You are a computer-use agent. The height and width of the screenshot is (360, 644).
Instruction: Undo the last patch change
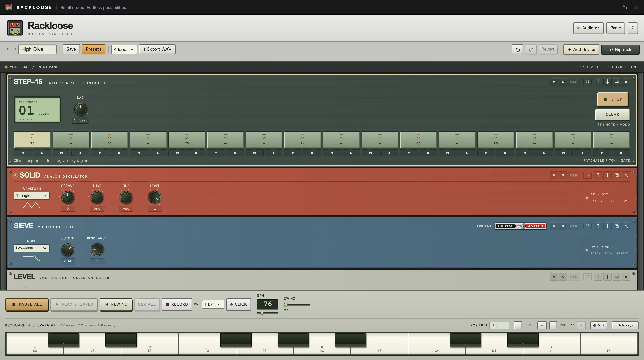coord(517,50)
